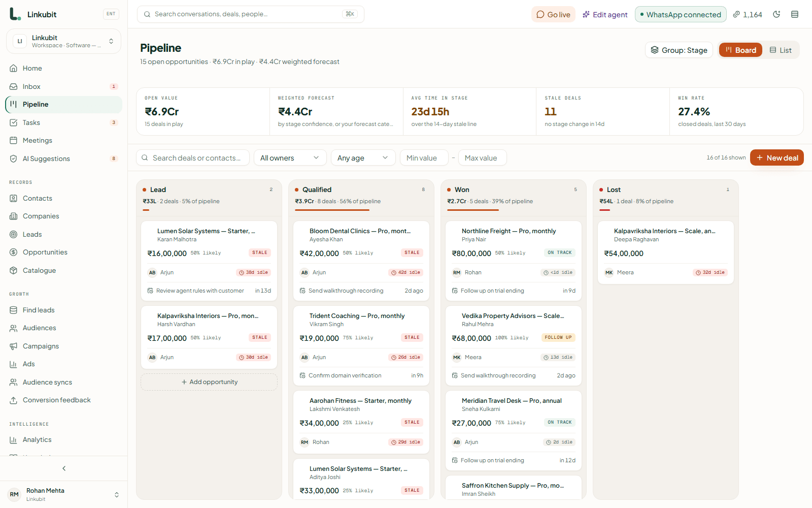Open the Northline Freight deal card title

(509, 231)
